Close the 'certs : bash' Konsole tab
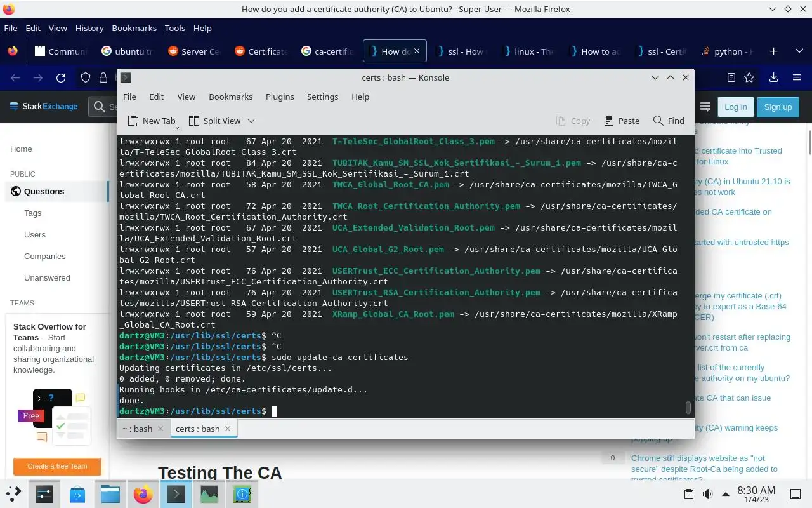This screenshot has height=508, width=812. click(228, 429)
